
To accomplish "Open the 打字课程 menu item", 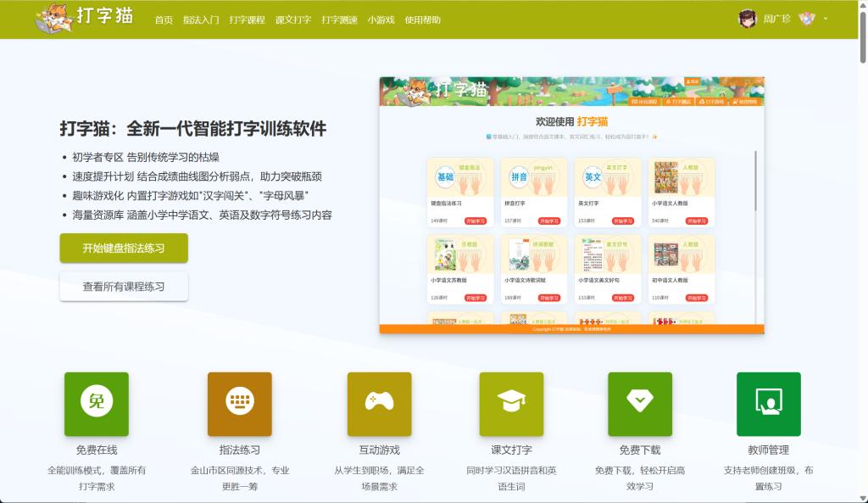I will (247, 20).
